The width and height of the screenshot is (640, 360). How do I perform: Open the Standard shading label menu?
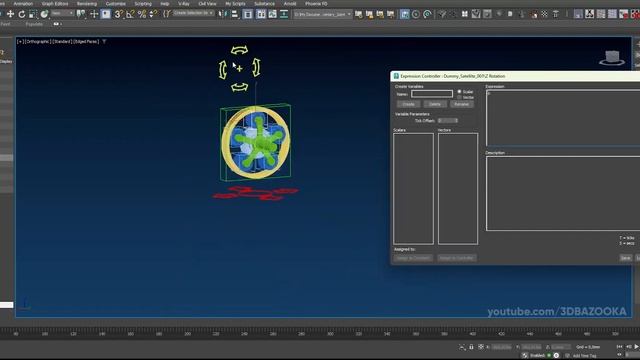tap(62, 42)
